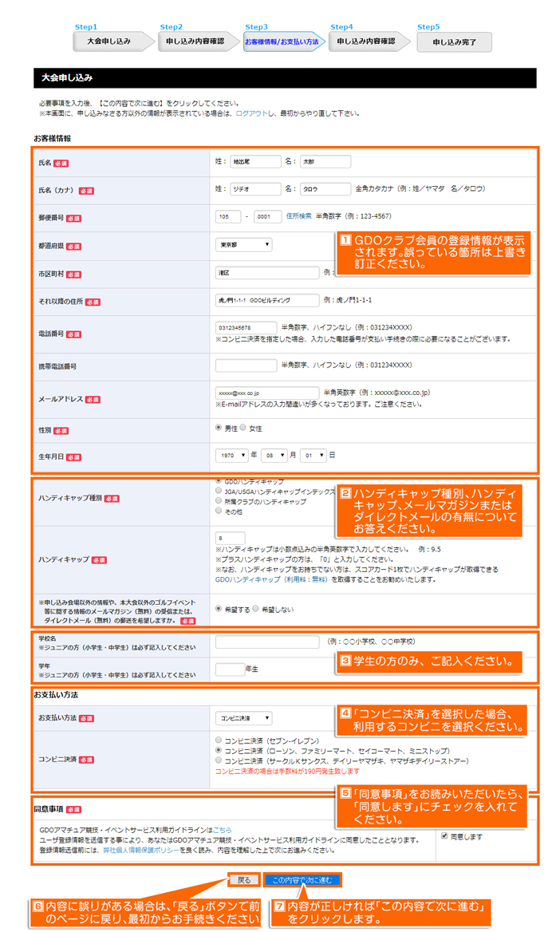Open the GDOハンディキャップ (利用料:無料) link
560x932 pixels.
click(x=271, y=579)
